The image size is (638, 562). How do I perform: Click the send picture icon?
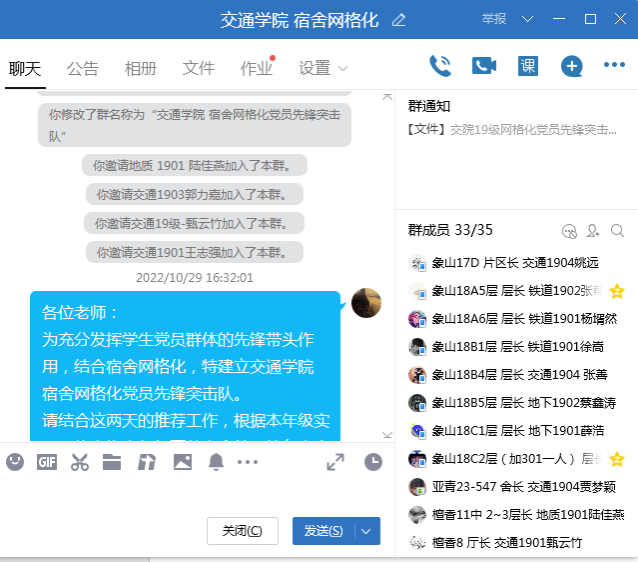click(x=182, y=461)
